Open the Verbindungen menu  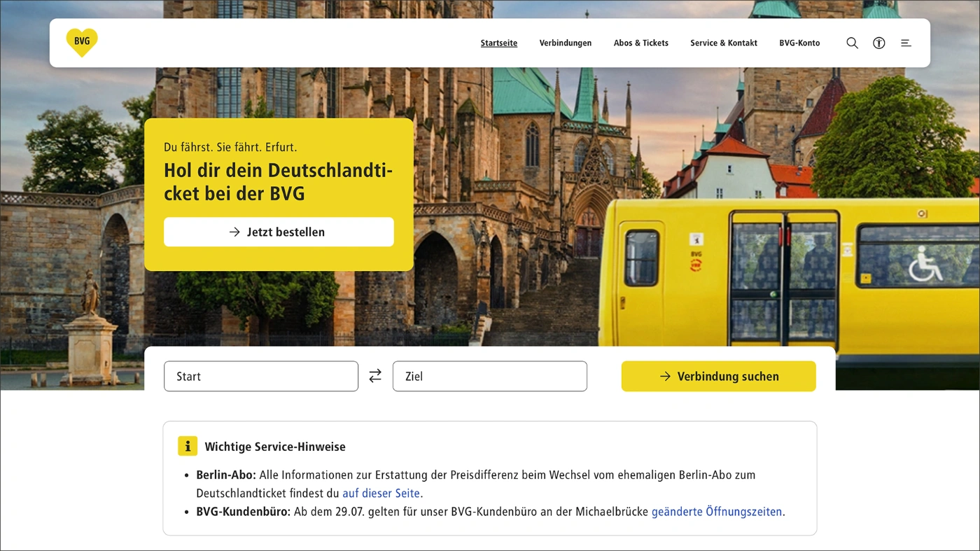[x=565, y=43]
